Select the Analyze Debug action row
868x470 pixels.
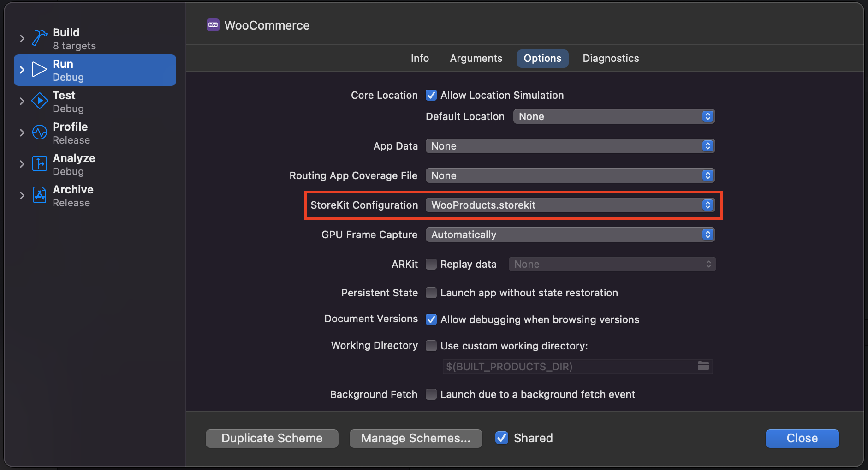pos(95,164)
